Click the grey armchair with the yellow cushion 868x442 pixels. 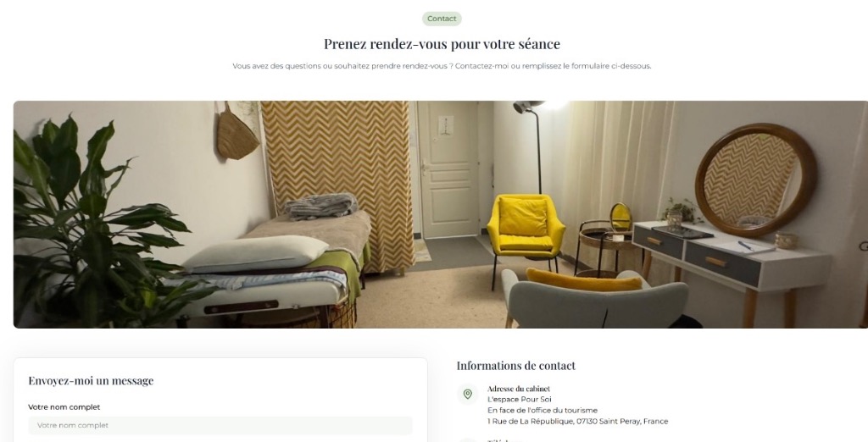click(x=595, y=299)
